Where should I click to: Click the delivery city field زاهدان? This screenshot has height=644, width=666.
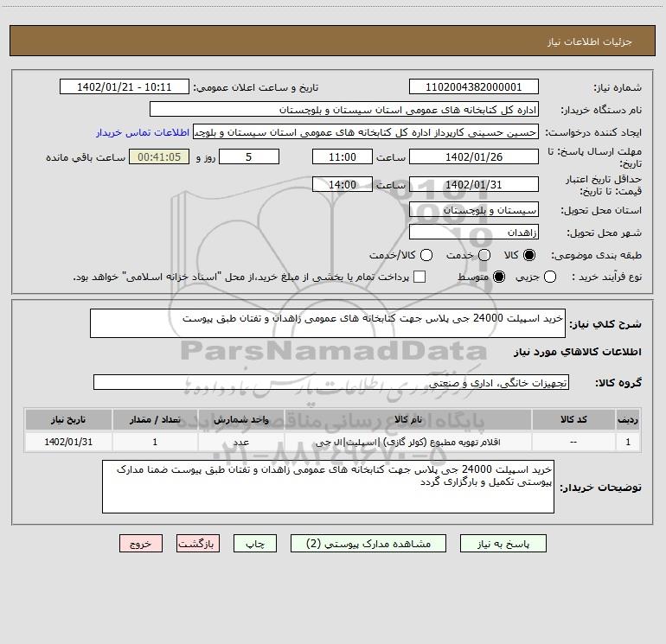pyautogui.click(x=474, y=233)
